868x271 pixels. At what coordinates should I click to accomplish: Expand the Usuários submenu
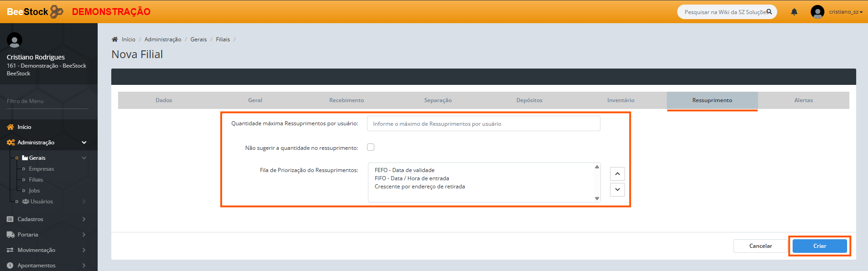pyautogui.click(x=42, y=202)
